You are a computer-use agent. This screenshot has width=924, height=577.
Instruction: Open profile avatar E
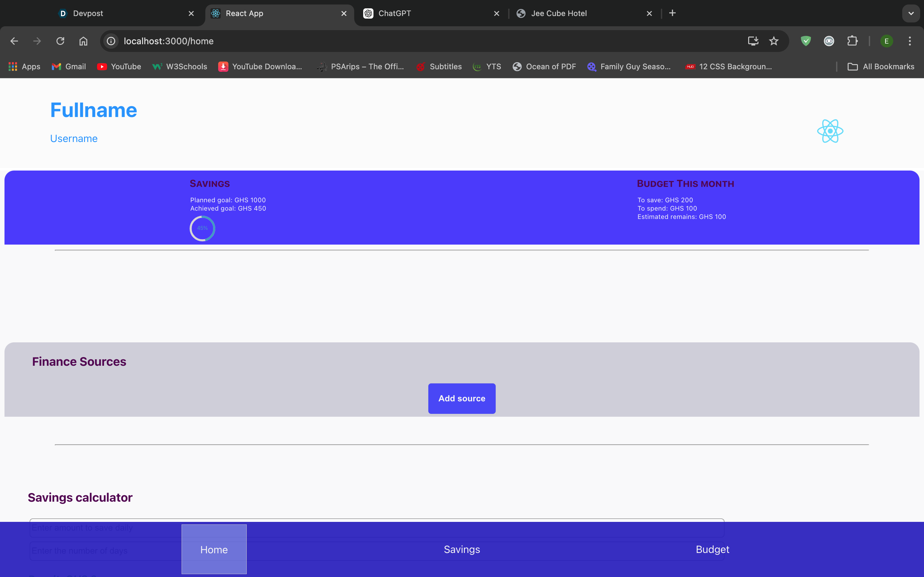[x=886, y=41]
